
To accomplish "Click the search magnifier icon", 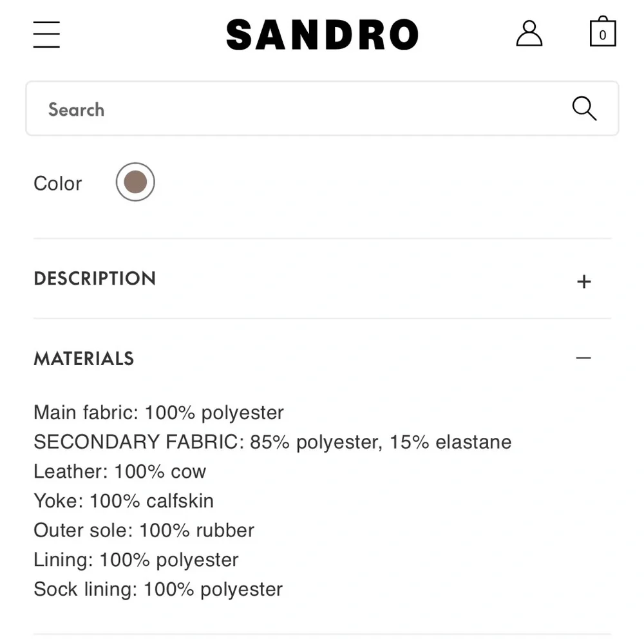I will 583,109.
